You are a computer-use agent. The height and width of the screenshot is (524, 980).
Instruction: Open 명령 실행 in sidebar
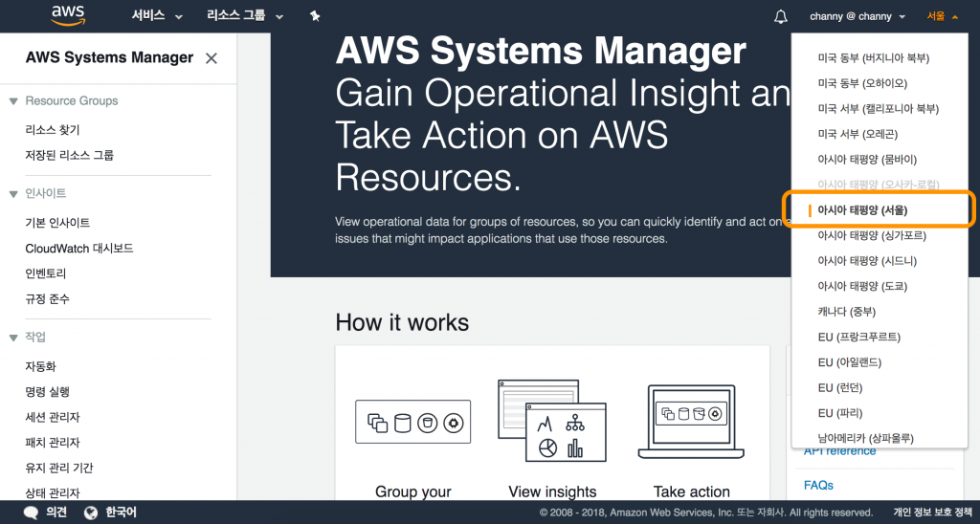coord(48,392)
